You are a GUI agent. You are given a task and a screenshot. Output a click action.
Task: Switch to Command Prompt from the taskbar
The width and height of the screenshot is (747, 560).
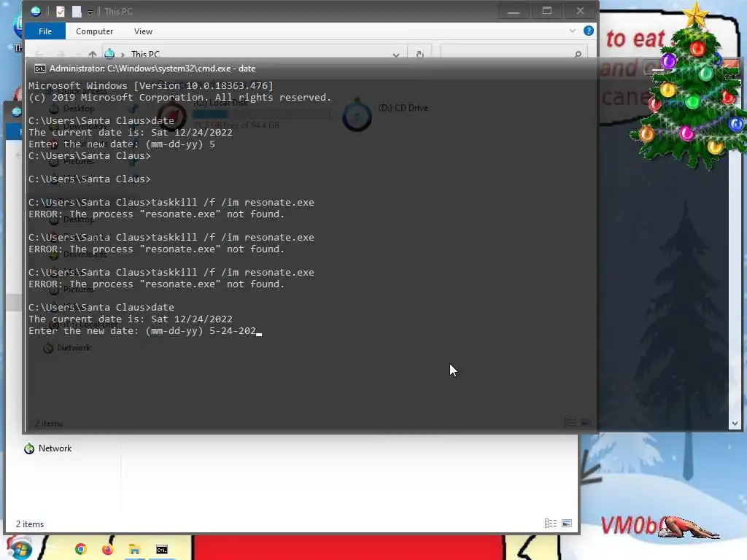click(x=162, y=550)
